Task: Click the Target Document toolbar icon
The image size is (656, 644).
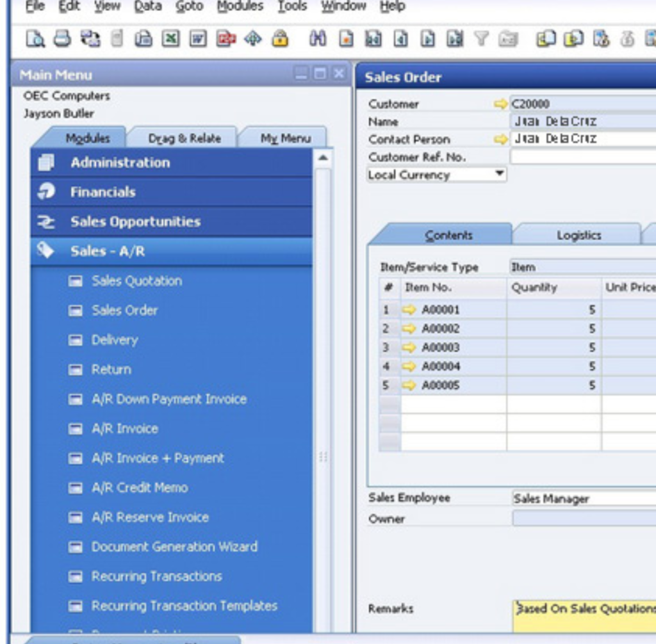Action: click(573, 39)
